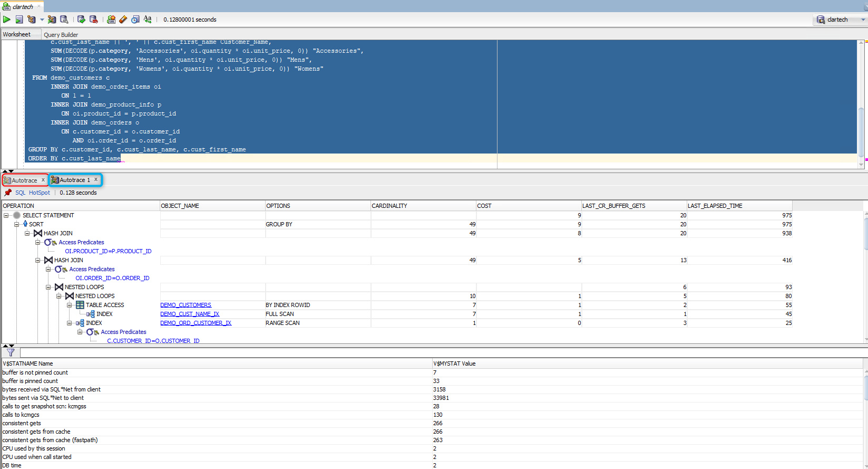This screenshot has width=868, height=469.
Task: Switch to the Query Builder tab
Action: point(61,35)
